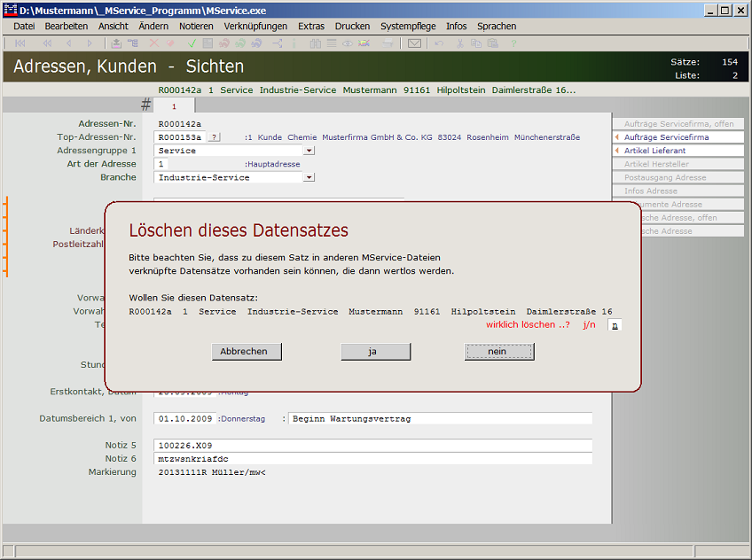This screenshot has width=752, height=560.
Task: Open the envelope email icon
Action: tap(414, 42)
